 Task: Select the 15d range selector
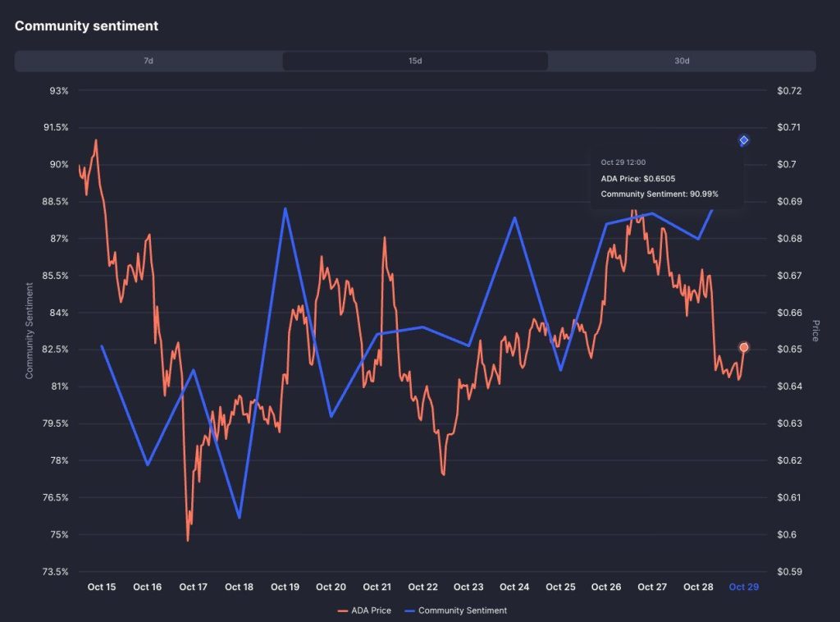415,60
